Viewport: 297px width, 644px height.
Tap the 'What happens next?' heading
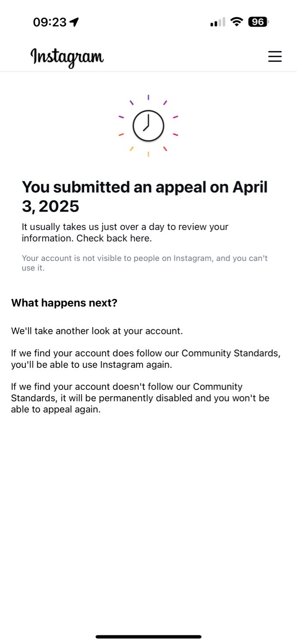(x=64, y=303)
